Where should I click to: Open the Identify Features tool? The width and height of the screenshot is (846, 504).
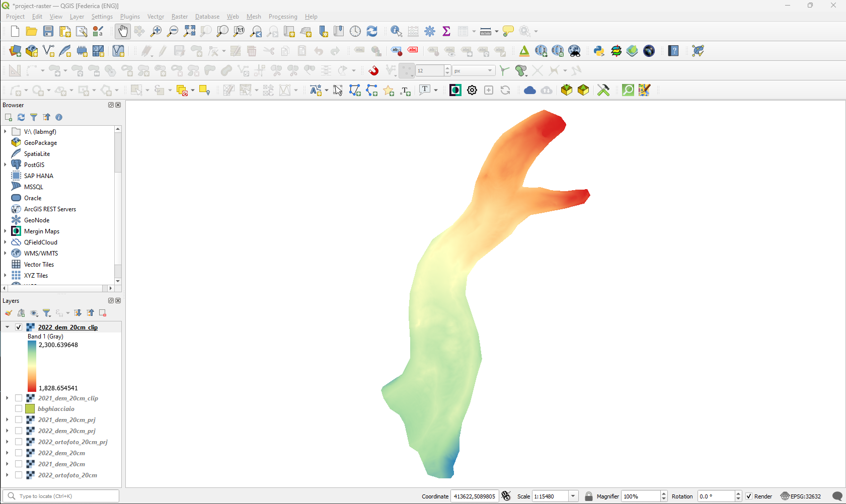(397, 31)
